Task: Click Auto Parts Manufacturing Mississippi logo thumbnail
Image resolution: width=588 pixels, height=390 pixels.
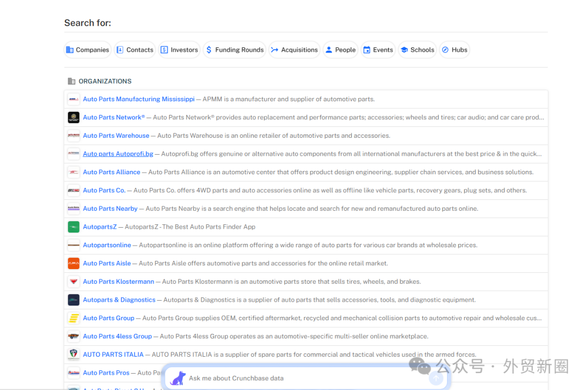Action: point(73,99)
